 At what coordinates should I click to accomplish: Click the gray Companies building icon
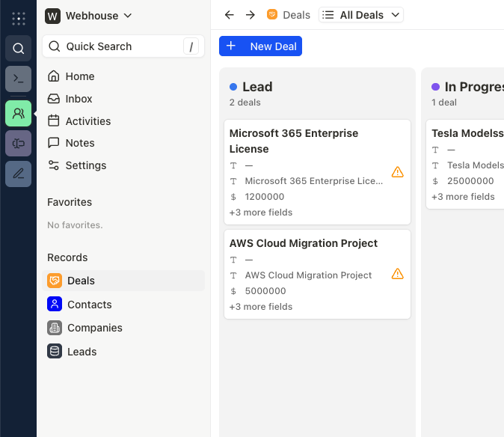tap(55, 328)
